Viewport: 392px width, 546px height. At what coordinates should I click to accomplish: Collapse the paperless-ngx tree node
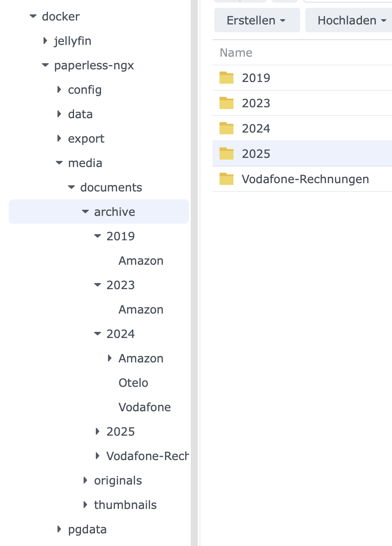45,65
